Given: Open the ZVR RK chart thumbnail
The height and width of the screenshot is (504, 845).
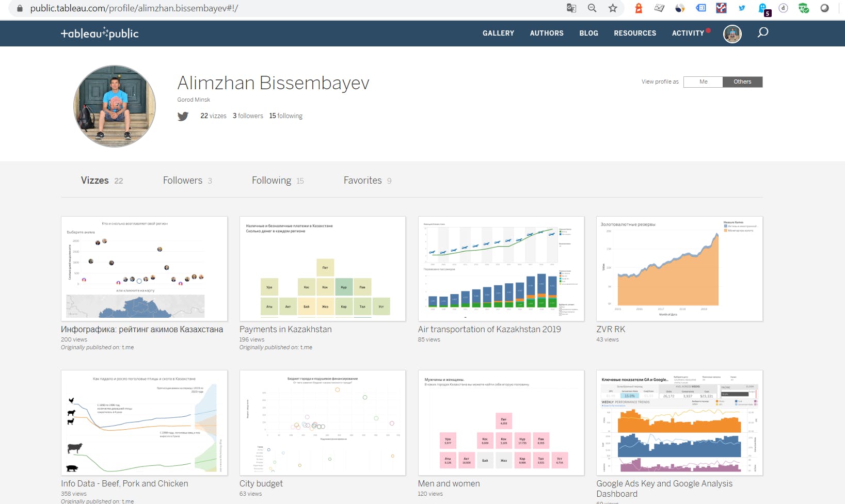Looking at the screenshot, I should (679, 269).
